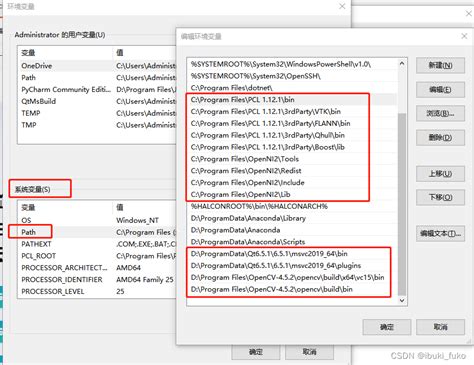The image size is (474, 365).
Task: Select the PCL_ROOT system variable
Action: tap(97, 256)
